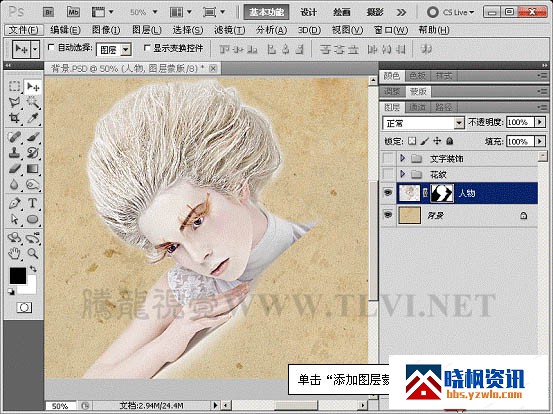Enable the 显示变换控件 checkbox
This screenshot has width=553, height=414.
coord(147,48)
